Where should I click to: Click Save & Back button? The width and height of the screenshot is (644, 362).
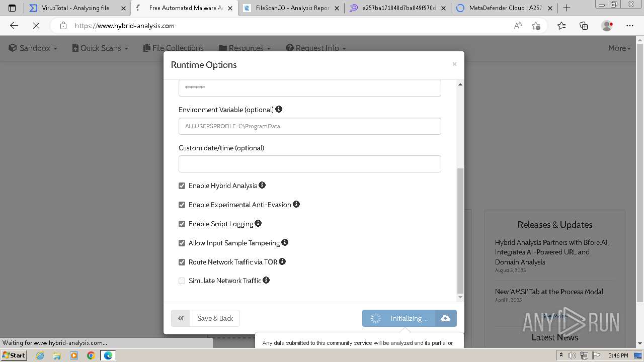215,318
